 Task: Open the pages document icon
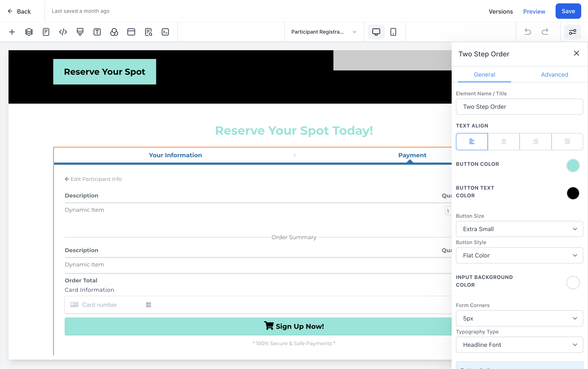pyautogui.click(x=46, y=32)
